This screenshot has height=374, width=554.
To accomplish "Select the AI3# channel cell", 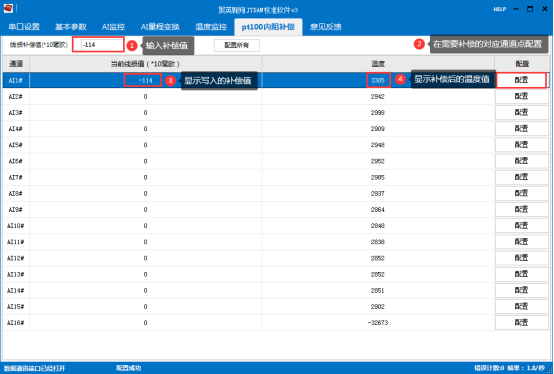I will (16, 113).
